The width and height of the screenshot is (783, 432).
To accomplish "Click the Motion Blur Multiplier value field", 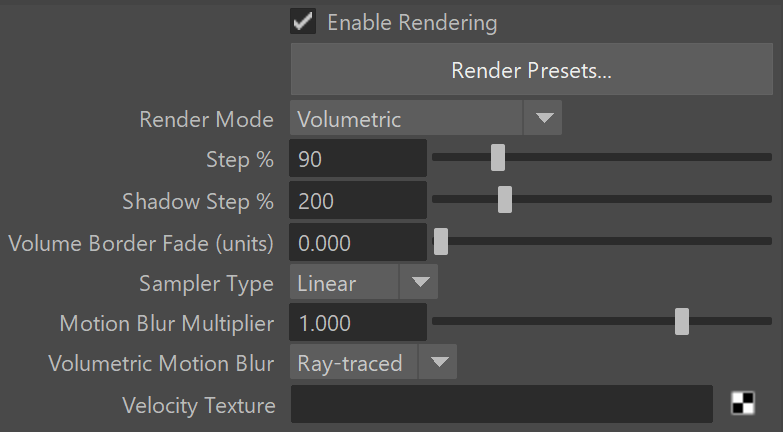I will (x=358, y=322).
